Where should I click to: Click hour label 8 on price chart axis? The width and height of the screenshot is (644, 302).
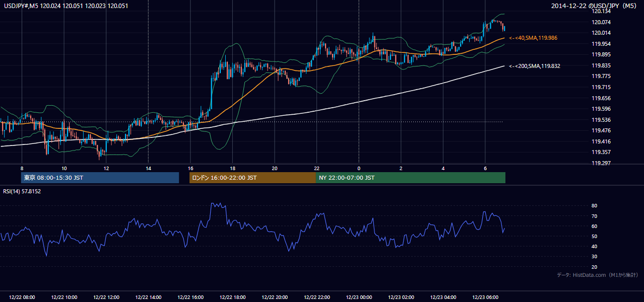[x=22, y=168]
